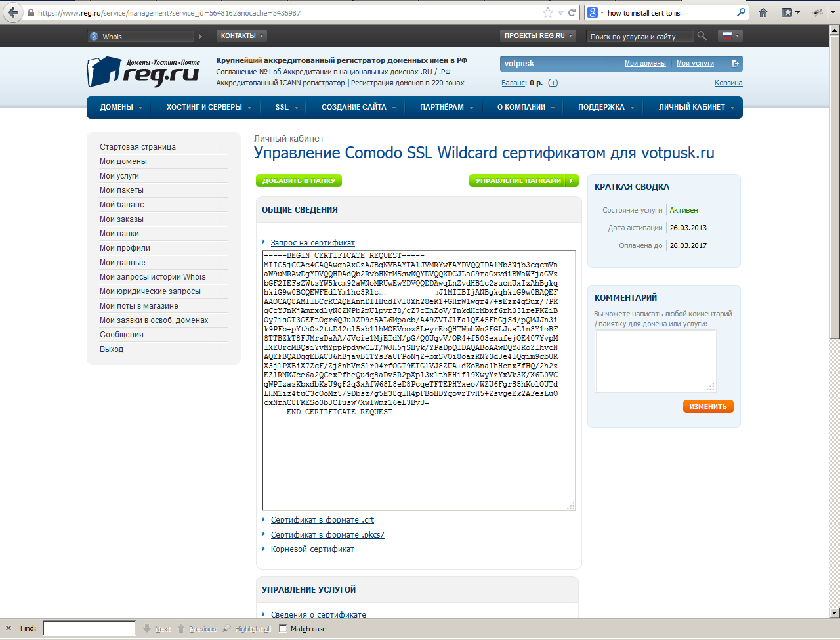840x640 pixels.
Task: Open Сведения о сертификате link
Action: pos(318,615)
